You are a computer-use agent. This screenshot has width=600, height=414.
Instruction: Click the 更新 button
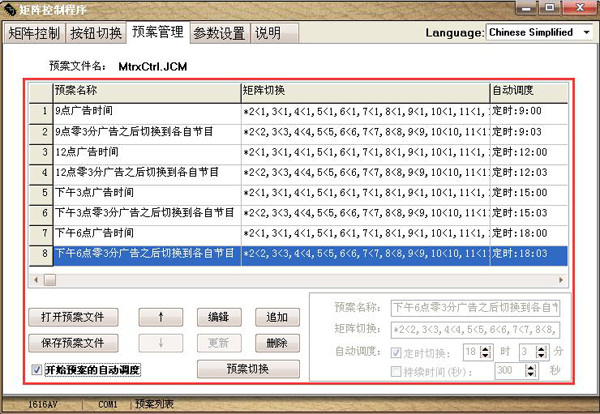point(219,343)
